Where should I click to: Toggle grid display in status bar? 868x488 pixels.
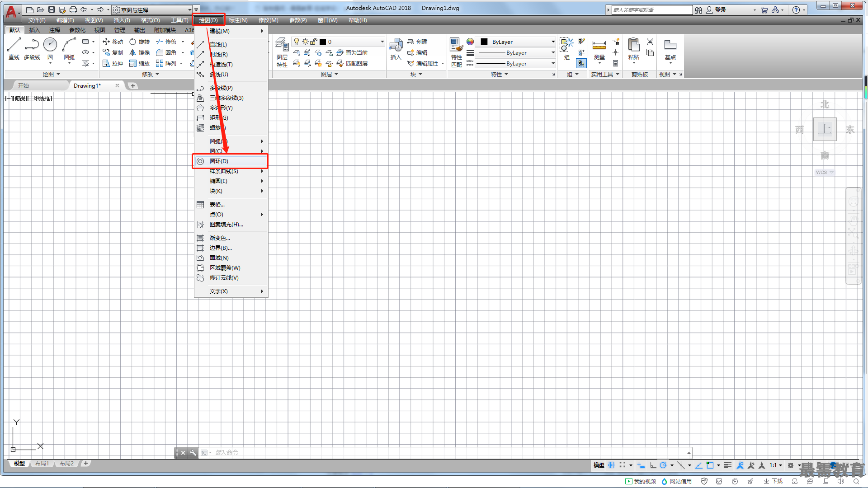611,465
